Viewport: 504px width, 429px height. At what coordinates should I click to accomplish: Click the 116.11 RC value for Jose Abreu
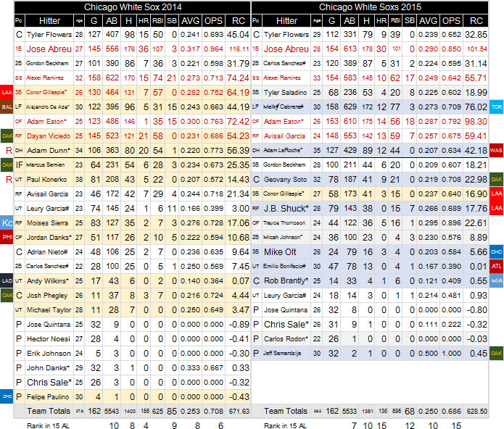click(239, 49)
